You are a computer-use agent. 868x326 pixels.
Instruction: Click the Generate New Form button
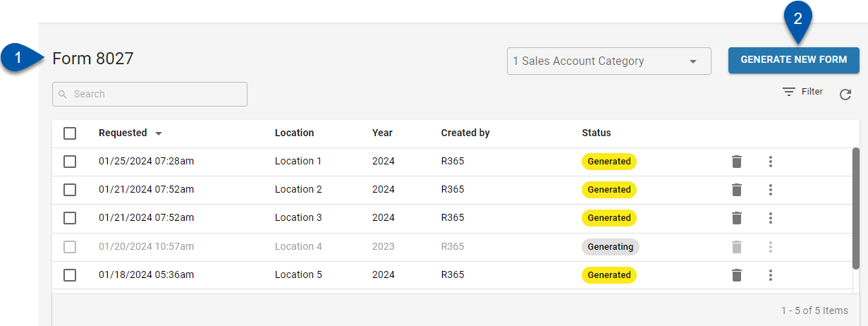(793, 60)
